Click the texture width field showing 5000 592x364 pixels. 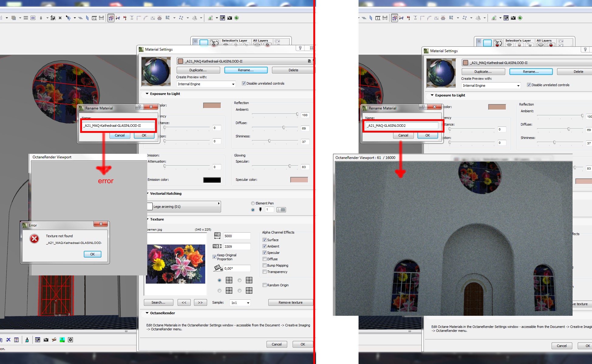[237, 236]
